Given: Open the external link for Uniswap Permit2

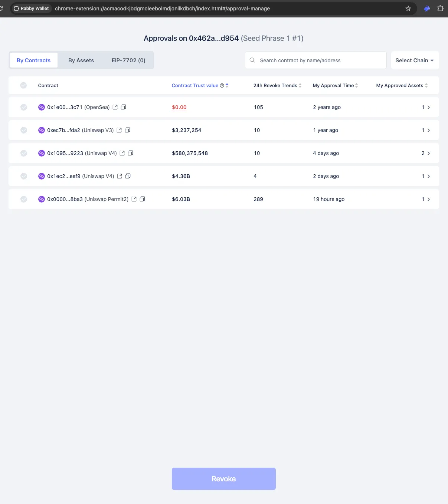Looking at the screenshot, I should 134,199.
